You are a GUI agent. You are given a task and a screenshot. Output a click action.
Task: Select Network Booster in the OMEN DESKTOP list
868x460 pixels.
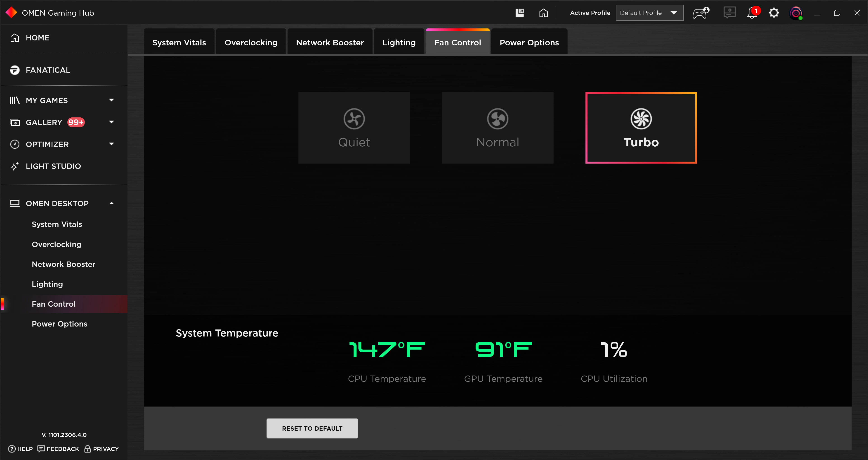64,264
